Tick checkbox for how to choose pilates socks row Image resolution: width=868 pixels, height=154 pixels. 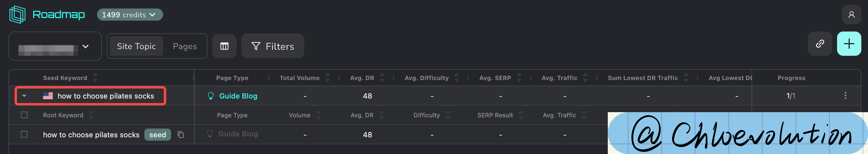(24, 135)
